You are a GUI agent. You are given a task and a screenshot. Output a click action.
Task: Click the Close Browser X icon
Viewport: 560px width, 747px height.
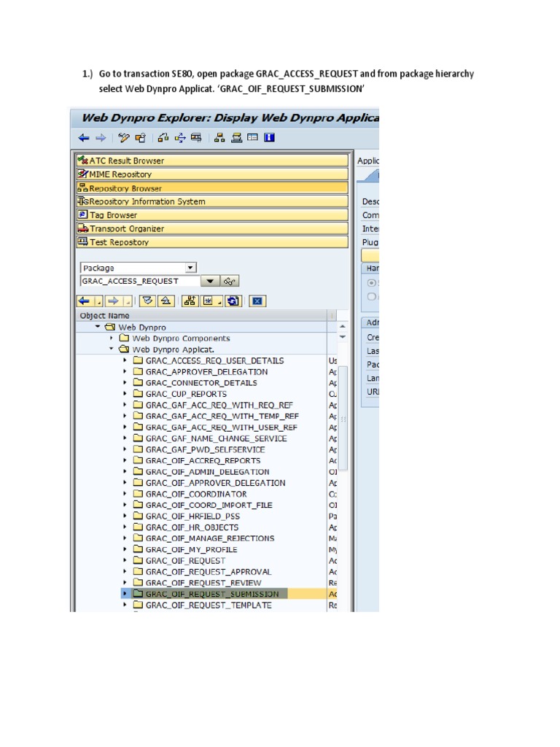(257, 301)
